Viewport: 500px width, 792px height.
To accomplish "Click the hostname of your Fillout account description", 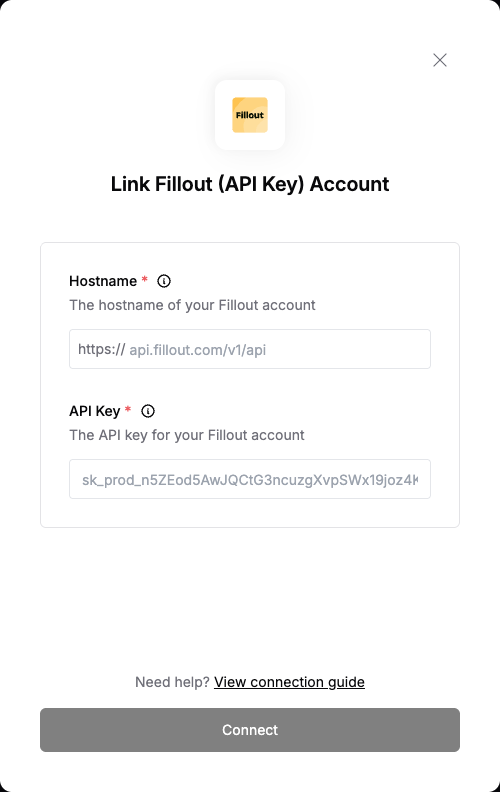I will pyautogui.click(x=192, y=305).
